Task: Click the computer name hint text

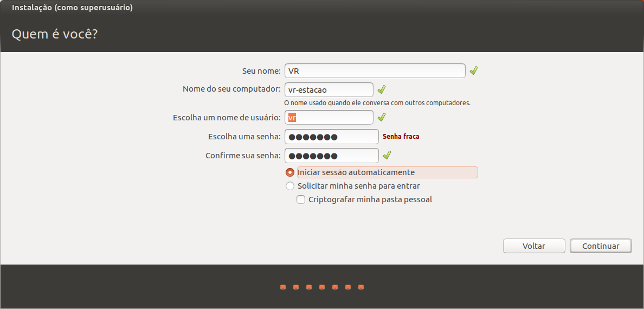Action: click(x=377, y=102)
